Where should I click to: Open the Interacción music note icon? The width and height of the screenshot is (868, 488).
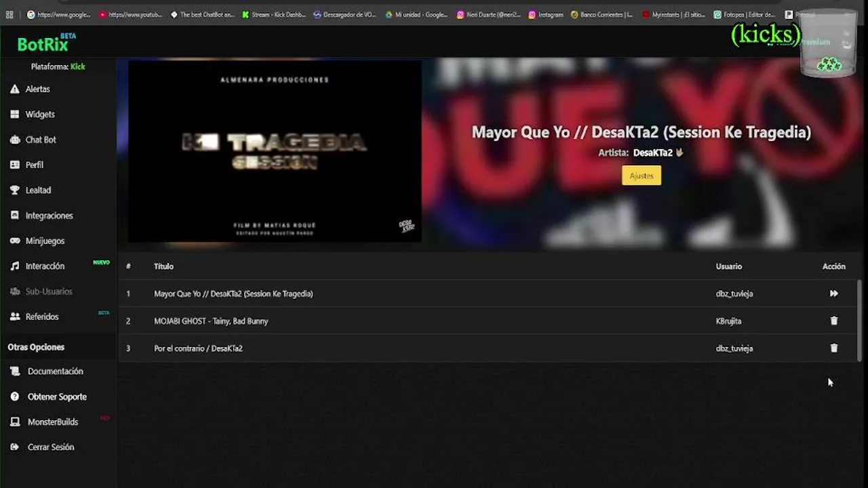click(x=15, y=266)
